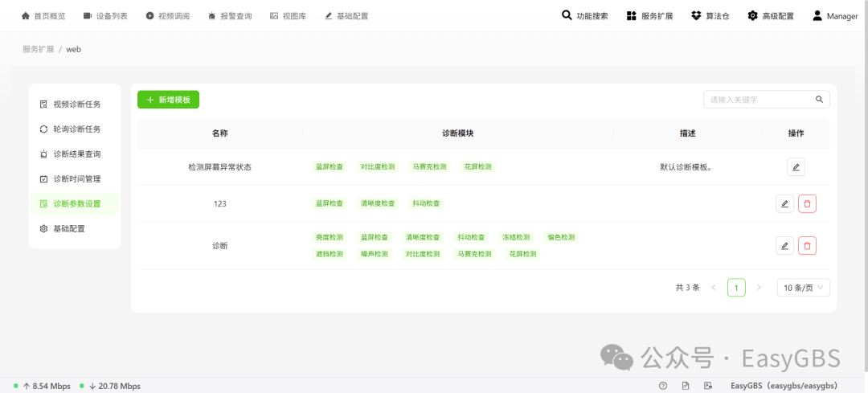This screenshot has width=868, height=393.
Task: Click the 噪声检测 tag
Action: click(x=375, y=254)
